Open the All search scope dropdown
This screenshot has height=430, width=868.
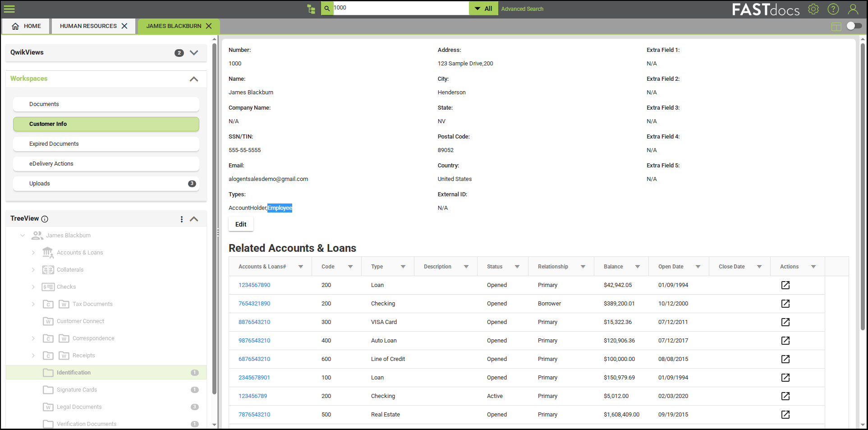(483, 9)
